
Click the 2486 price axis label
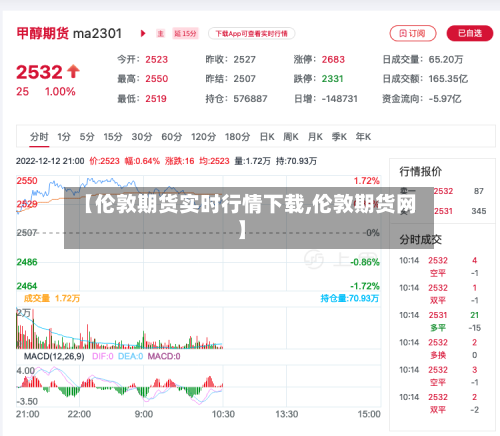click(x=27, y=262)
